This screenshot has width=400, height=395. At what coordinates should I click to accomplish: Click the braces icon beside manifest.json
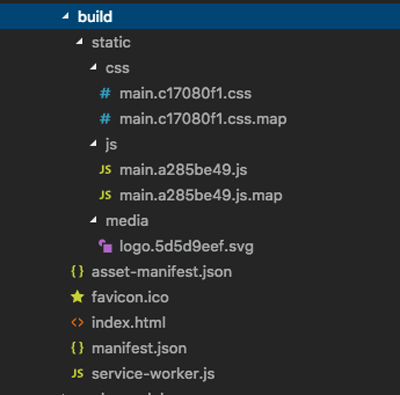[77, 348]
